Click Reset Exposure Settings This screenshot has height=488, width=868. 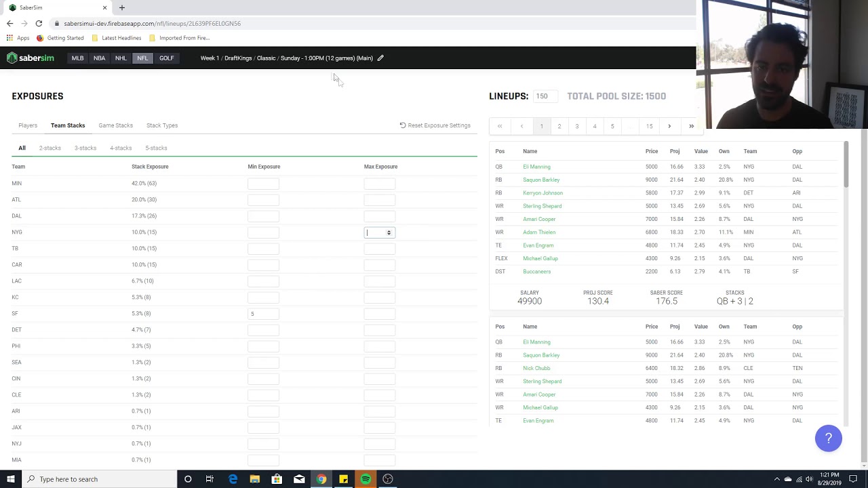tap(435, 125)
